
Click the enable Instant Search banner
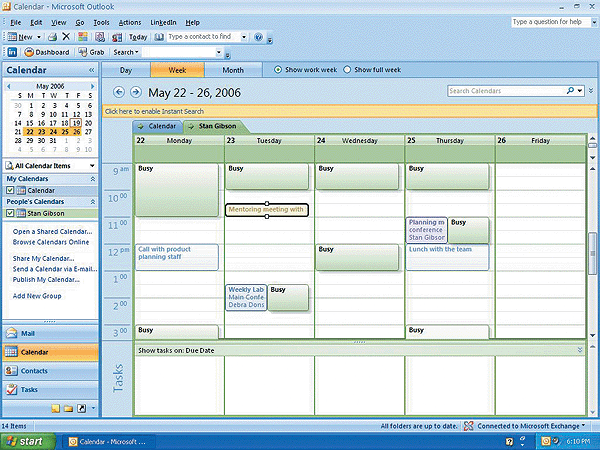(x=349, y=111)
